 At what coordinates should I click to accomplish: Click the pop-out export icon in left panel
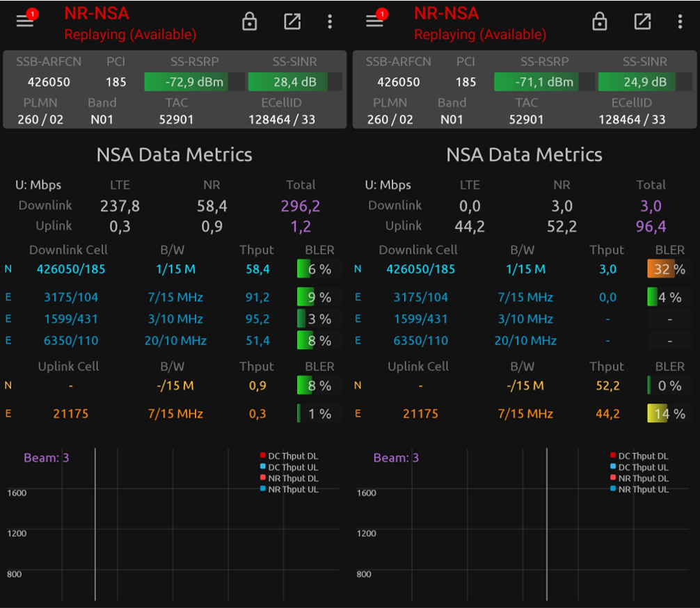pos(292,22)
